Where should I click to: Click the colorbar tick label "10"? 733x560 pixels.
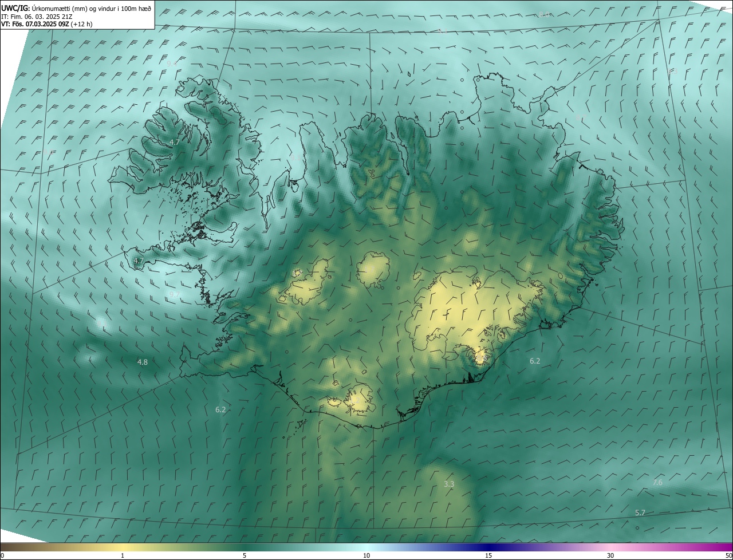366,556
